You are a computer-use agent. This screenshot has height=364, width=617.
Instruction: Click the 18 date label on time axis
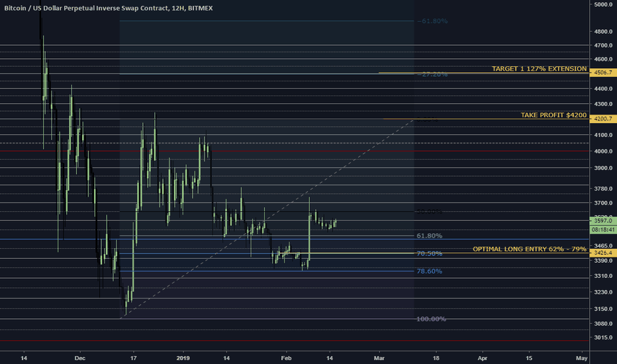[436, 358]
